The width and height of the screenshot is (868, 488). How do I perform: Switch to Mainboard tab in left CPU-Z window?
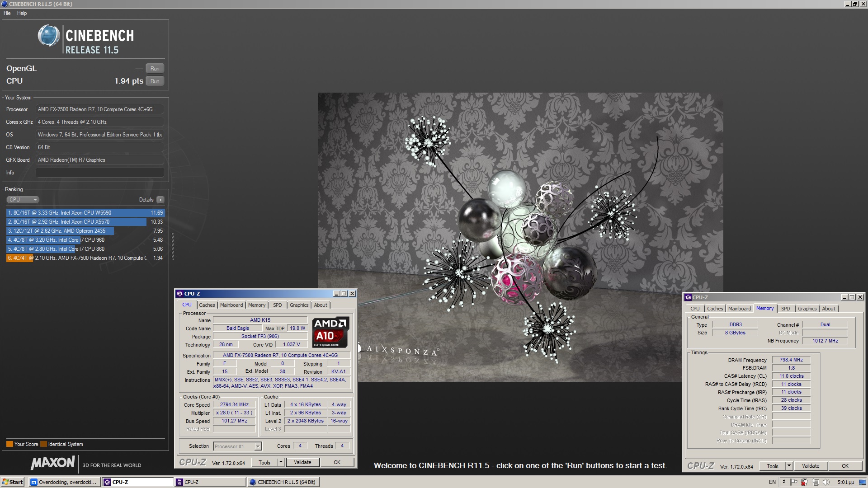pyautogui.click(x=231, y=305)
